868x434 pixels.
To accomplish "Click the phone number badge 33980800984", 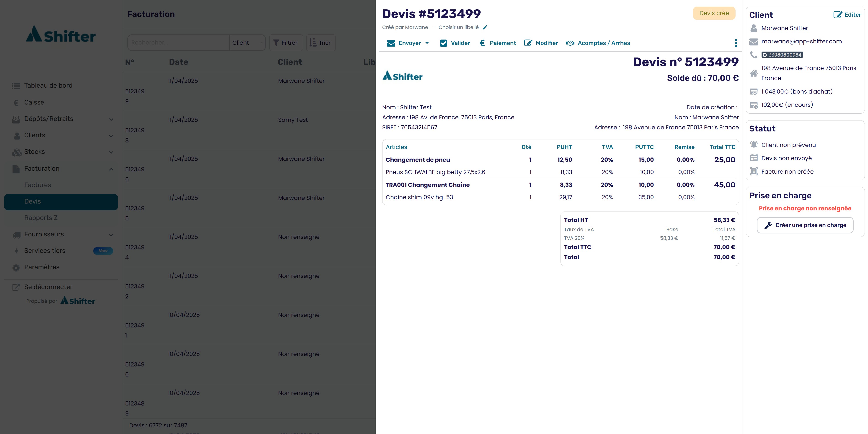I will 782,55.
